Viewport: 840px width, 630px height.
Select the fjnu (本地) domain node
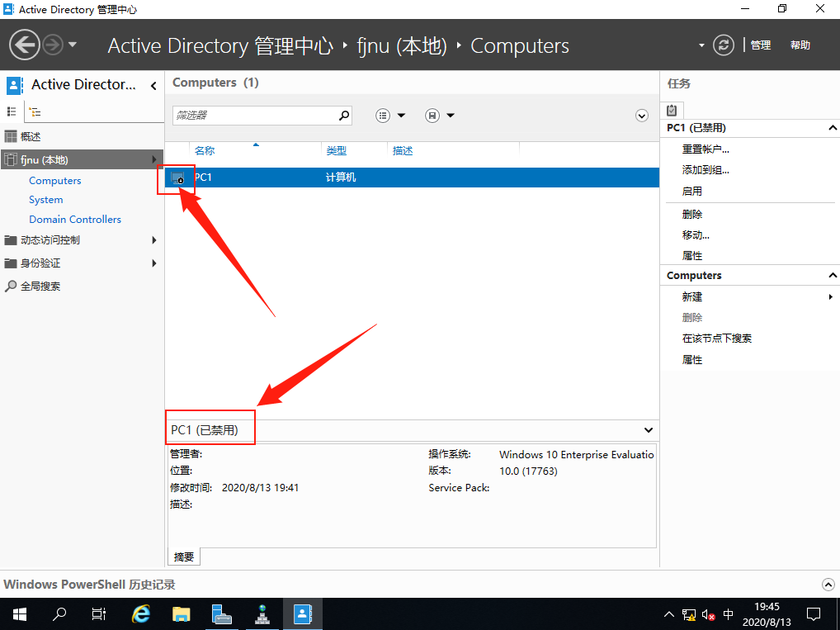click(82, 159)
